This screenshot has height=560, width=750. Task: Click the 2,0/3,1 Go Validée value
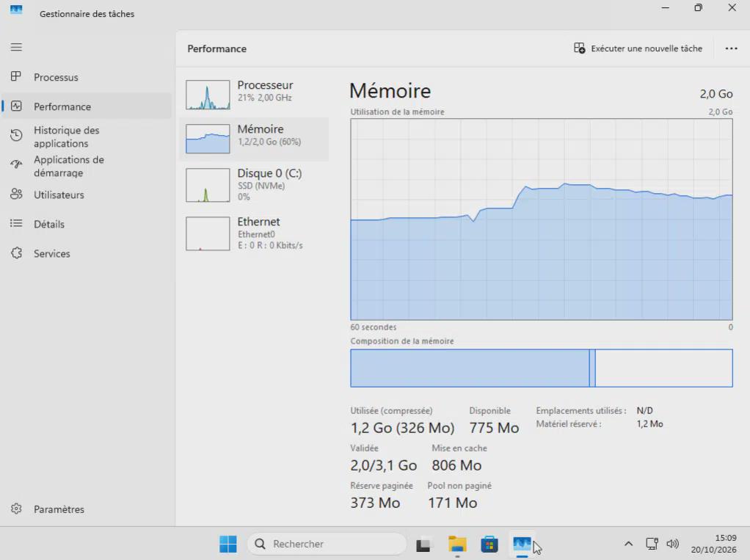[x=384, y=465]
